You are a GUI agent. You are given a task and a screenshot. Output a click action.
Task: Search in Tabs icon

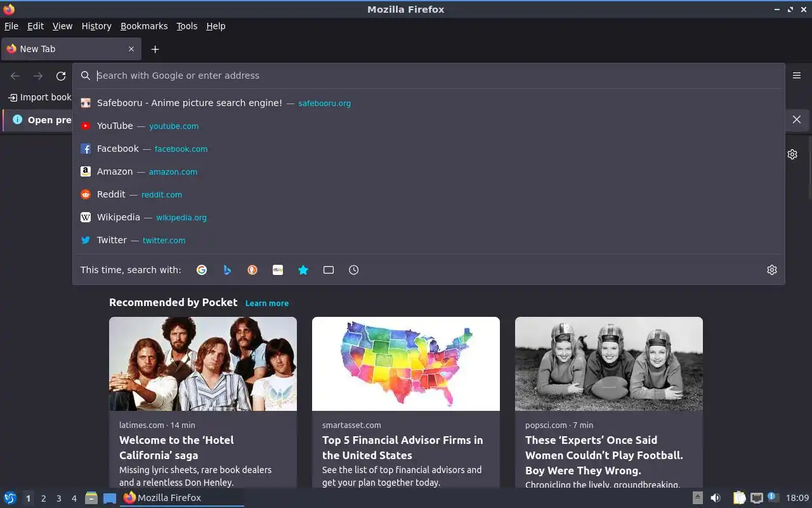[x=329, y=270]
